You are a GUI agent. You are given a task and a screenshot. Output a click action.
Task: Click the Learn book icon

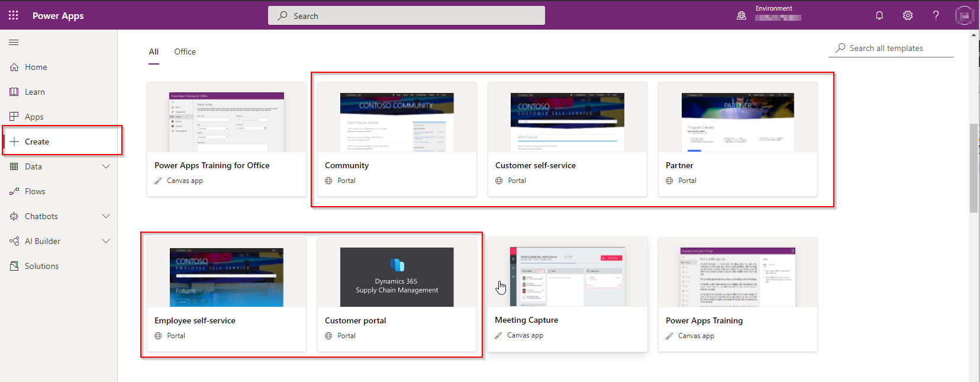[14, 92]
